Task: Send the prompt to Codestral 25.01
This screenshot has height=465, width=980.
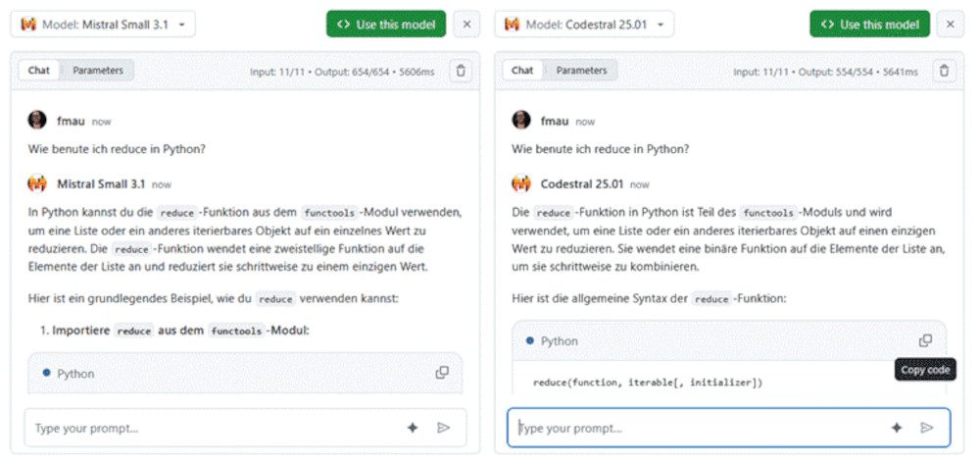Action: point(927,428)
